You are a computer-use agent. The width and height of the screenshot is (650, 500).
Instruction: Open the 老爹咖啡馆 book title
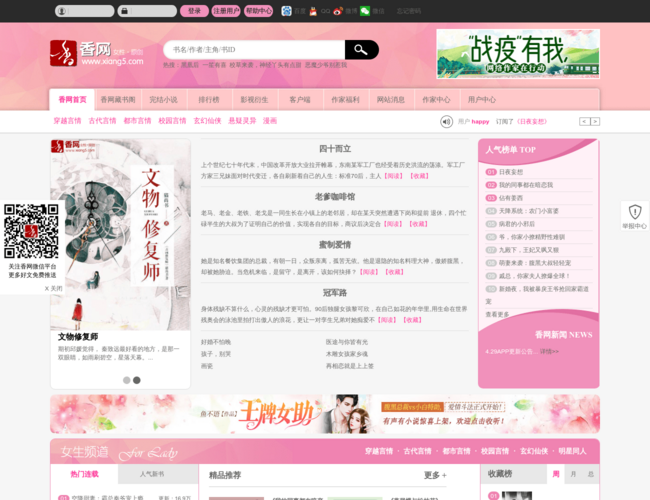[335, 197]
